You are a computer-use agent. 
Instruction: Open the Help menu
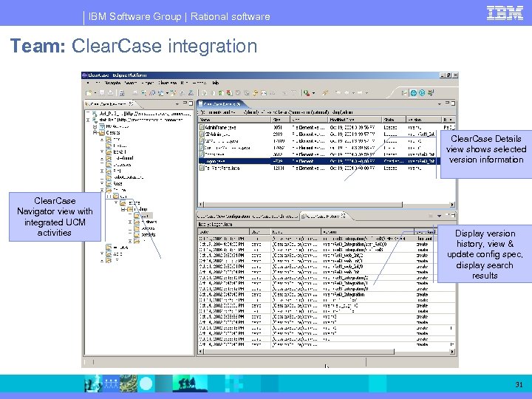click(216, 83)
